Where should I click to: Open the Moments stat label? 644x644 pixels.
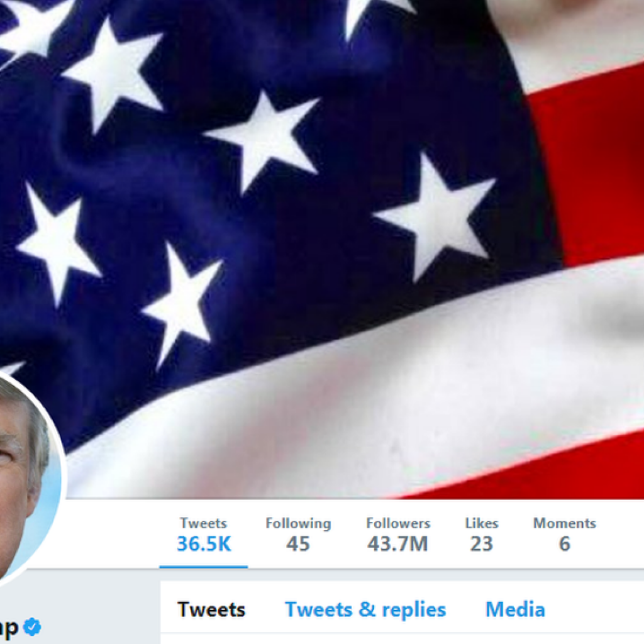[564, 523]
